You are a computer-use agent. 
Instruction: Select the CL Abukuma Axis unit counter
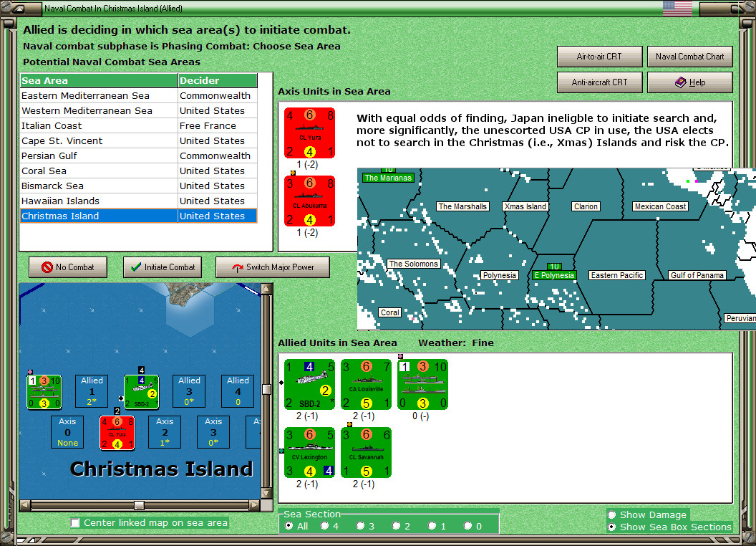pos(309,201)
